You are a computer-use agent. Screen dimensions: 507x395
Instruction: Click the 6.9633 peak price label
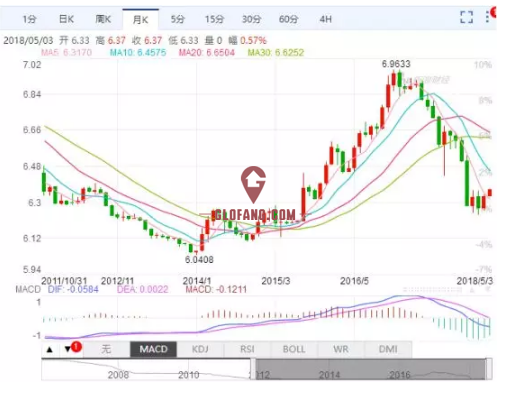(396, 64)
